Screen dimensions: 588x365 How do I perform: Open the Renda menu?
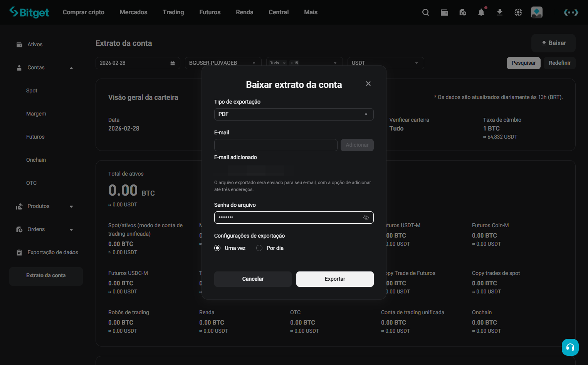click(245, 12)
